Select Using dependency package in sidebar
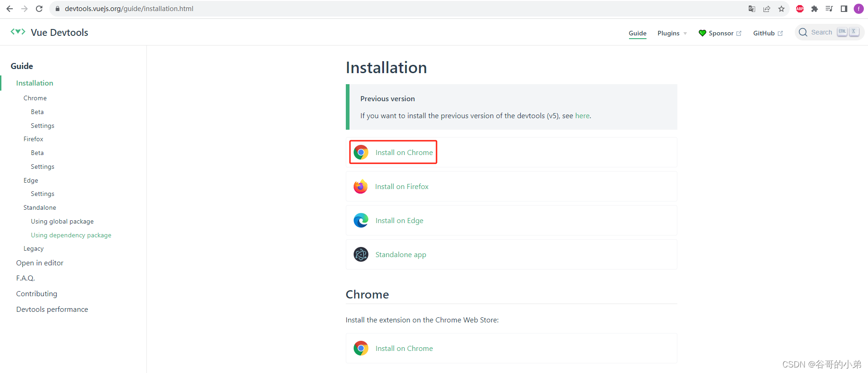 (x=71, y=235)
